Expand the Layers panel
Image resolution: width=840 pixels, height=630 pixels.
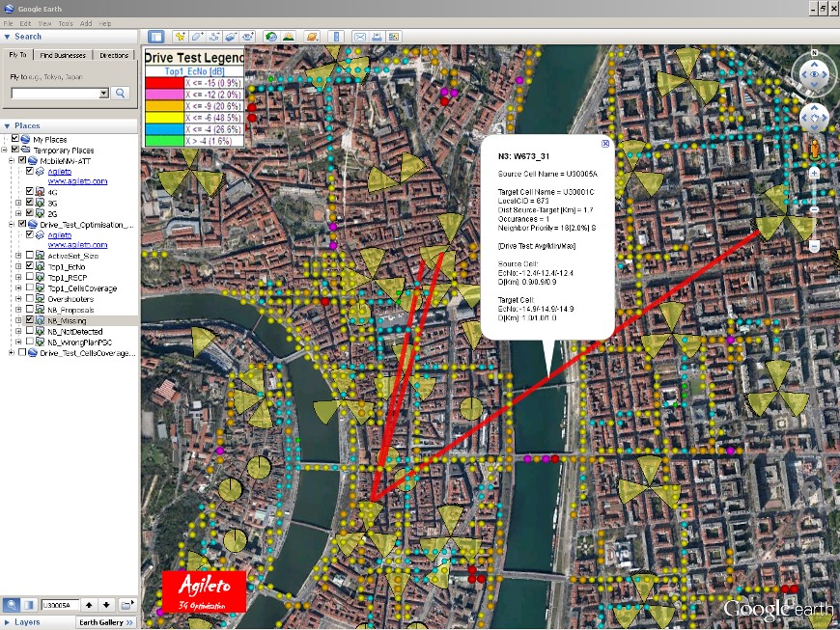pyautogui.click(x=8, y=622)
